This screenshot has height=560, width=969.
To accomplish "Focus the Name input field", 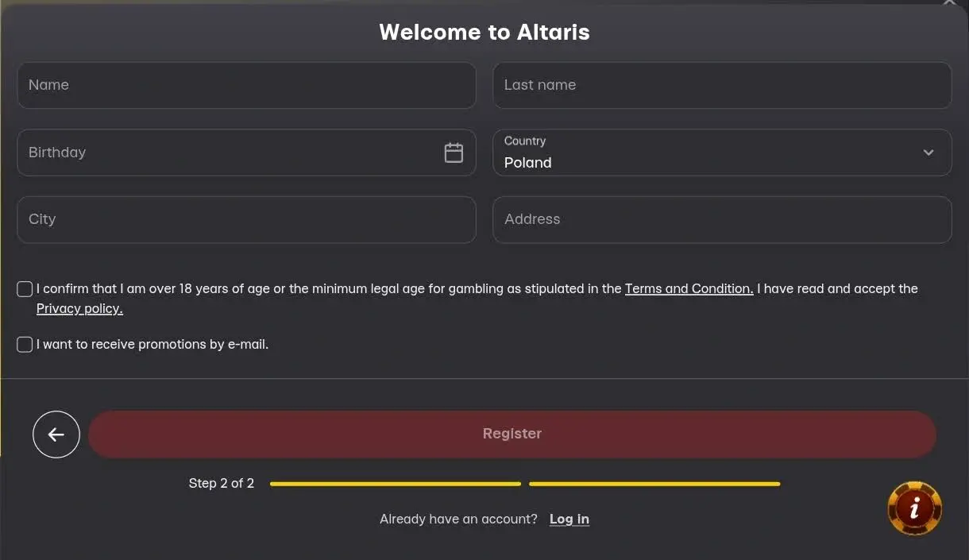I will [x=246, y=86].
